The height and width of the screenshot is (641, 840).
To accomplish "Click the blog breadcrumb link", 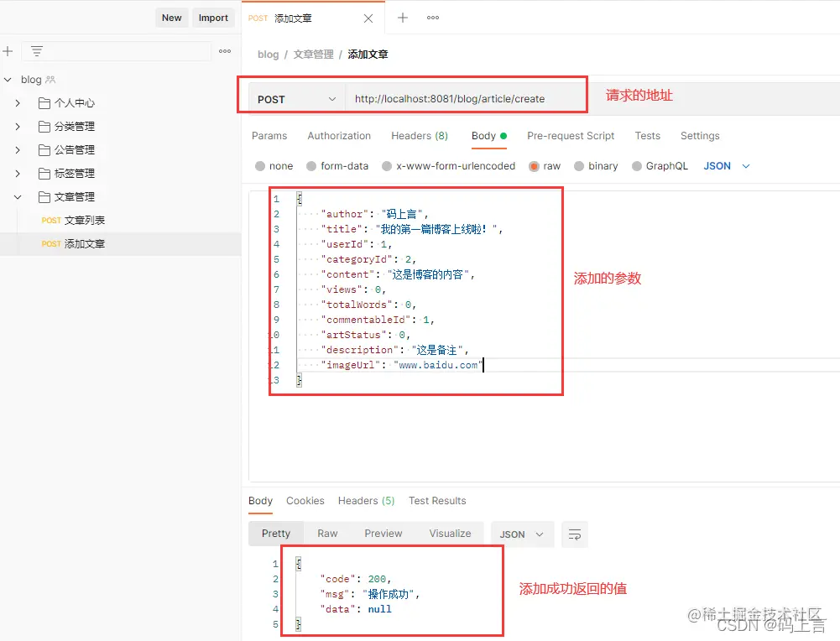I will pyautogui.click(x=268, y=55).
